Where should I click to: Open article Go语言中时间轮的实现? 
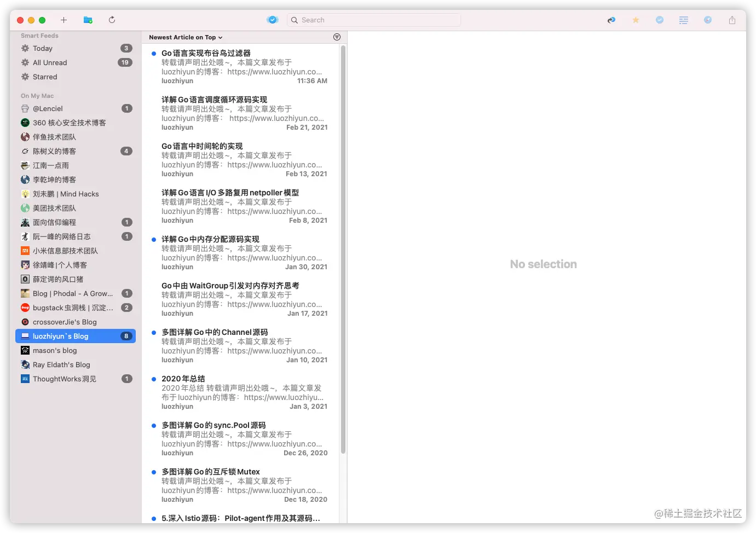[240, 160]
